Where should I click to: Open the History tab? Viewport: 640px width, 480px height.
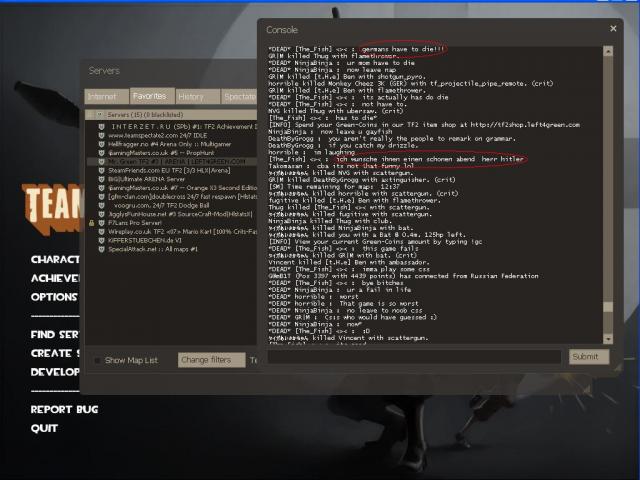(x=191, y=97)
